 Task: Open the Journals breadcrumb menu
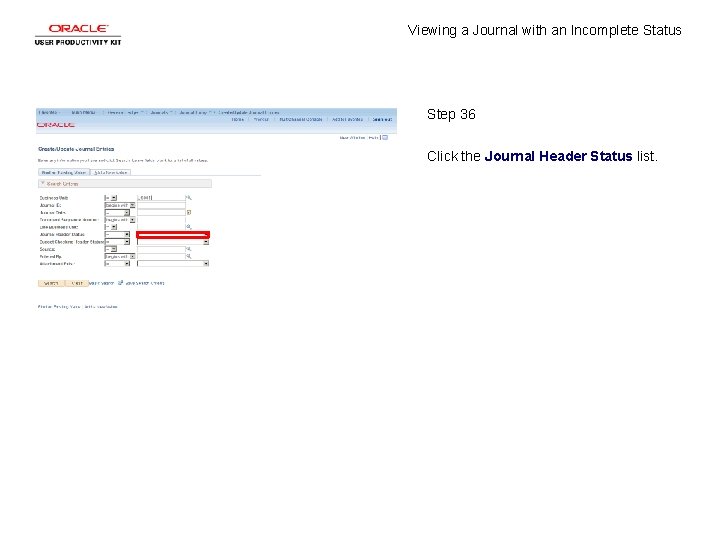tap(160, 112)
